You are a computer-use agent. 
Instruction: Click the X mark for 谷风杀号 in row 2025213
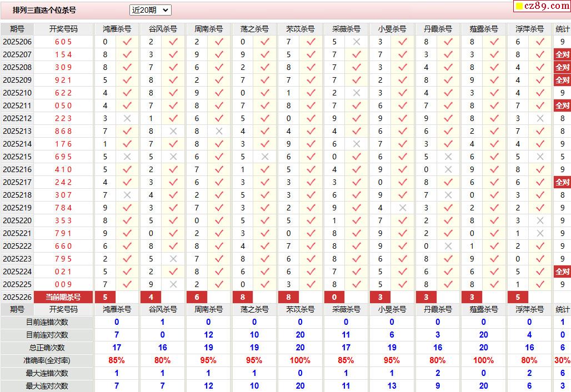[173, 131]
